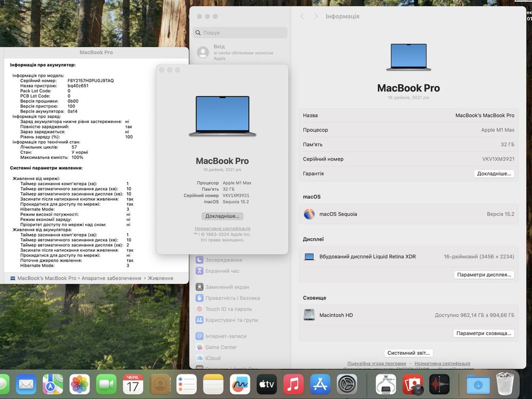Click the Системні параметри живлення heading
The image size is (532, 399).
click(x=46, y=168)
